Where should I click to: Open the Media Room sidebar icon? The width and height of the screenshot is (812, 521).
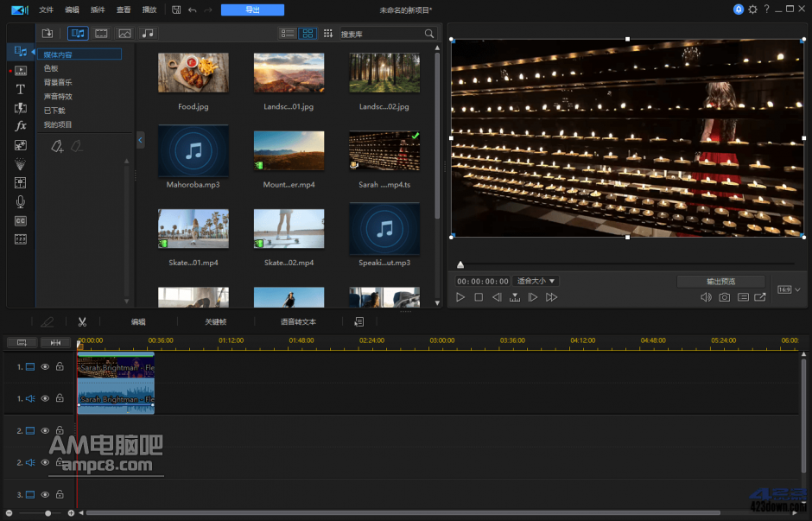tap(20, 51)
